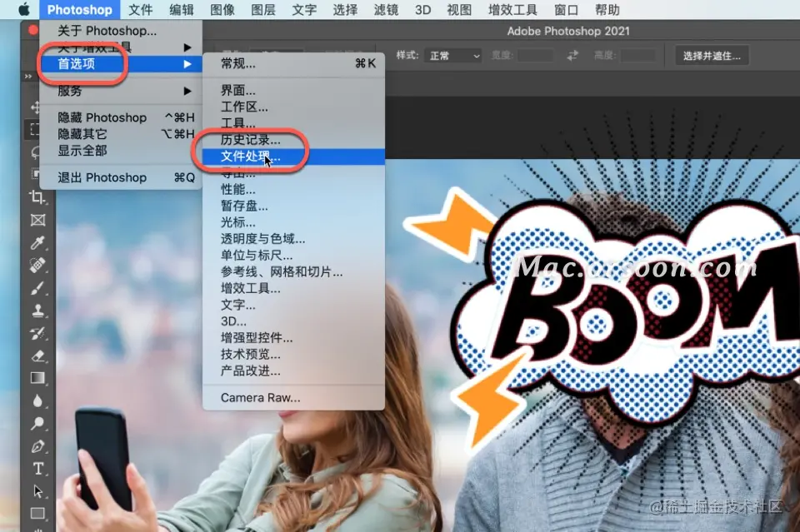Viewport: 800px width, 532px height.
Task: Select the Brush tool
Action: point(37,288)
